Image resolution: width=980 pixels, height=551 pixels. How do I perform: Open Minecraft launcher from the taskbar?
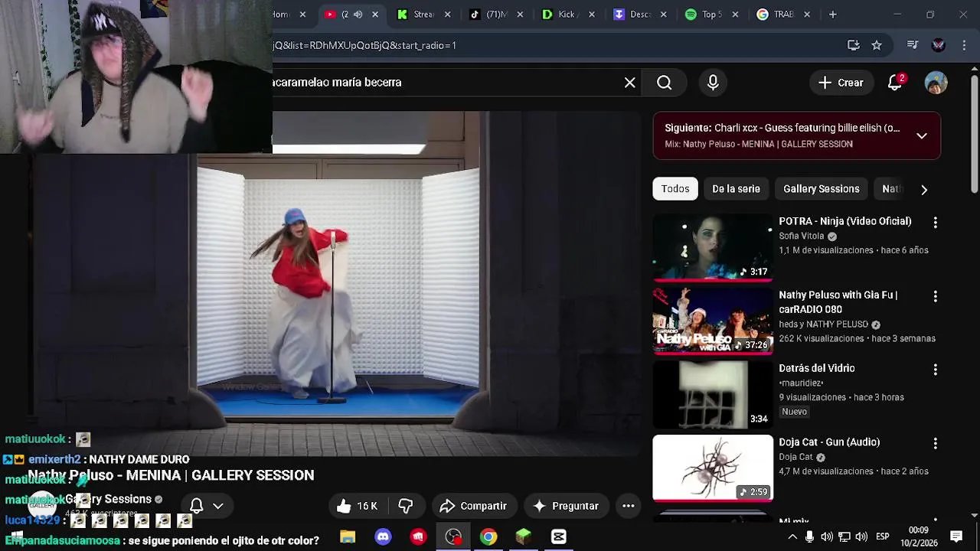coord(524,537)
